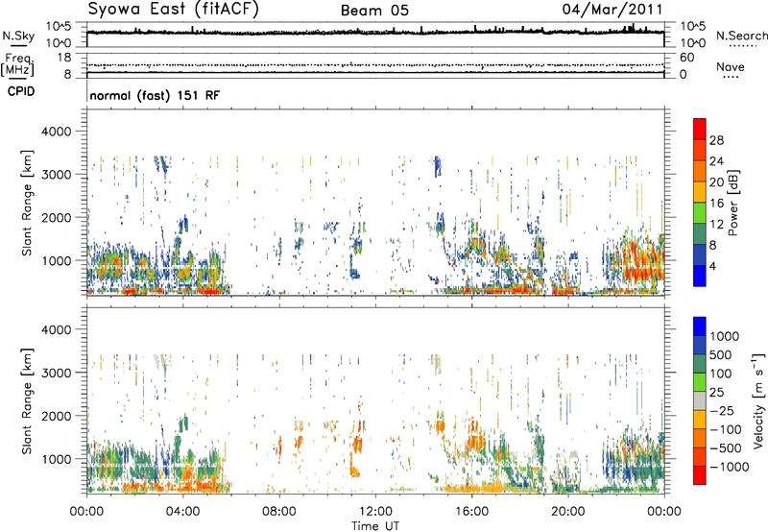Viewport: 768px width, 532px height.
Task: Click the "4000" tick of the Power panel
Action: (56, 132)
